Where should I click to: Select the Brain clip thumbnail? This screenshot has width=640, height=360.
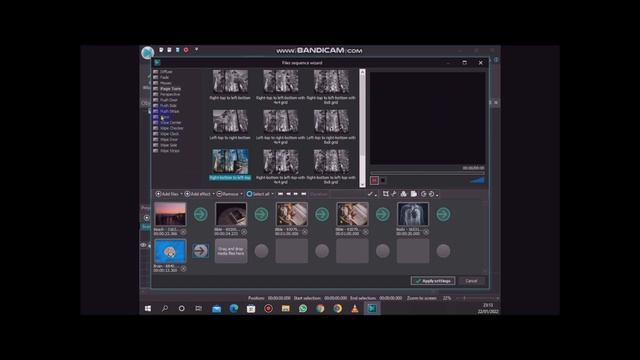170,251
